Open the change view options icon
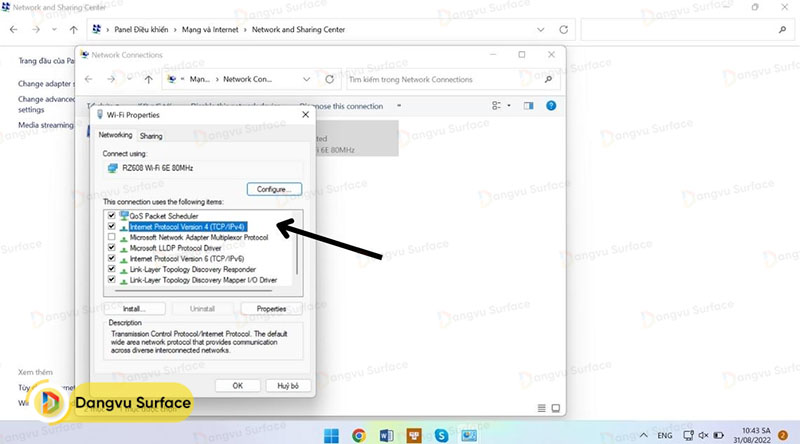The image size is (800, 444). (496, 106)
